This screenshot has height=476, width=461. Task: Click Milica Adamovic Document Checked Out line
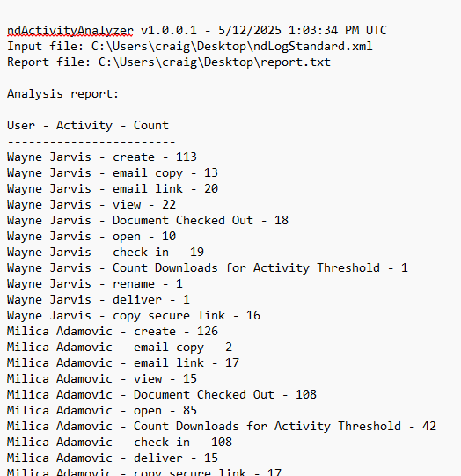point(162,395)
